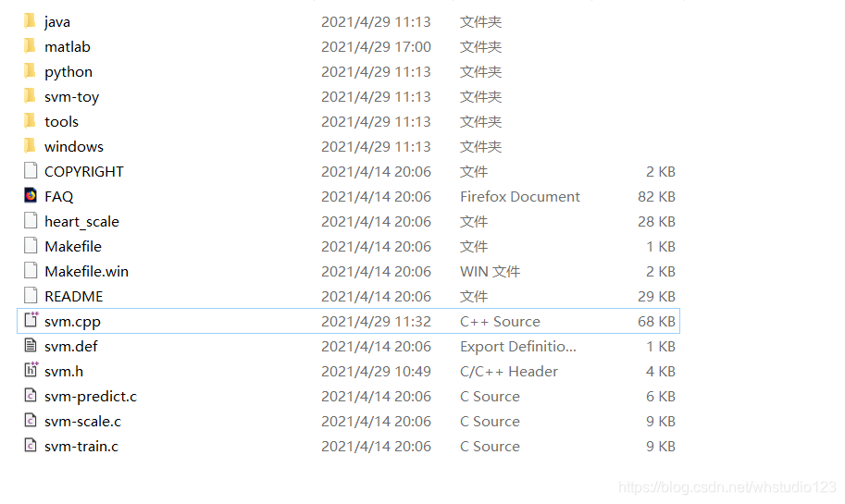Click the Firefox Document type of FAQ
The height and width of the screenshot is (504, 845).
(x=520, y=197)
